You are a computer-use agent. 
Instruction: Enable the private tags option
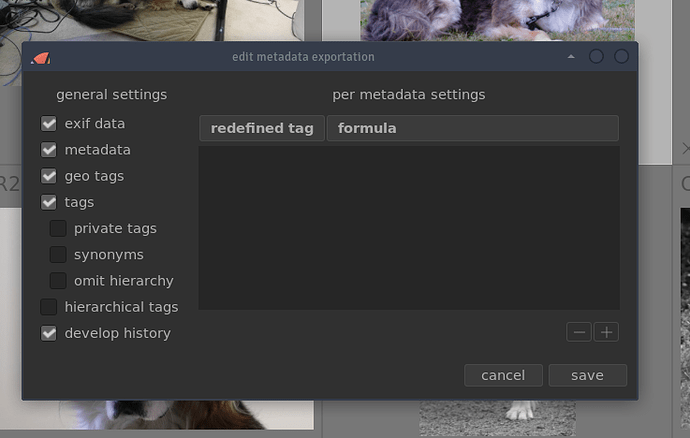(x=58, y=229)
